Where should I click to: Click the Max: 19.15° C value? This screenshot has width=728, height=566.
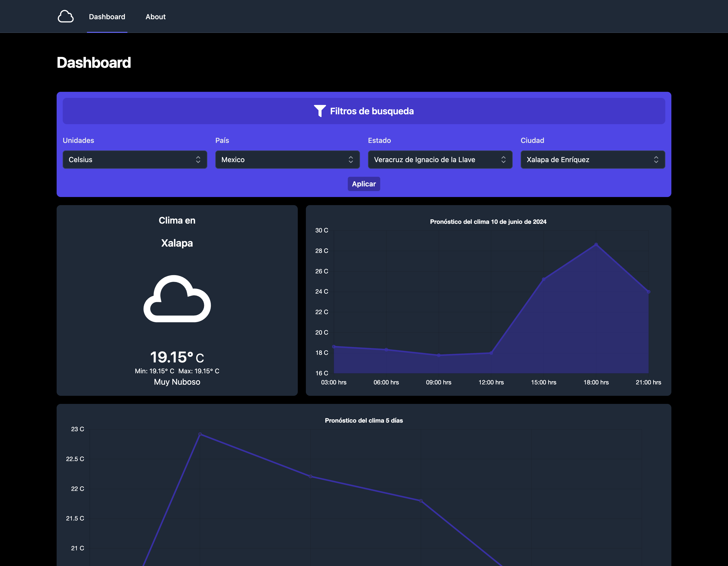[x=199, y=371]
